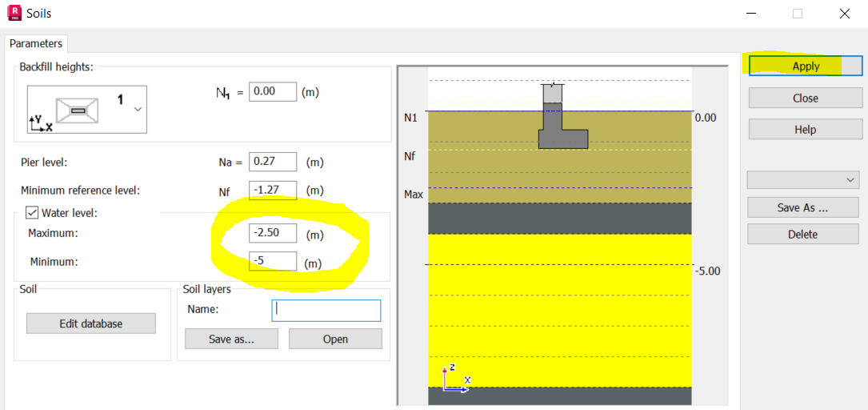Click the Apply button
868x410 pixels.
[x=806, y=66]
